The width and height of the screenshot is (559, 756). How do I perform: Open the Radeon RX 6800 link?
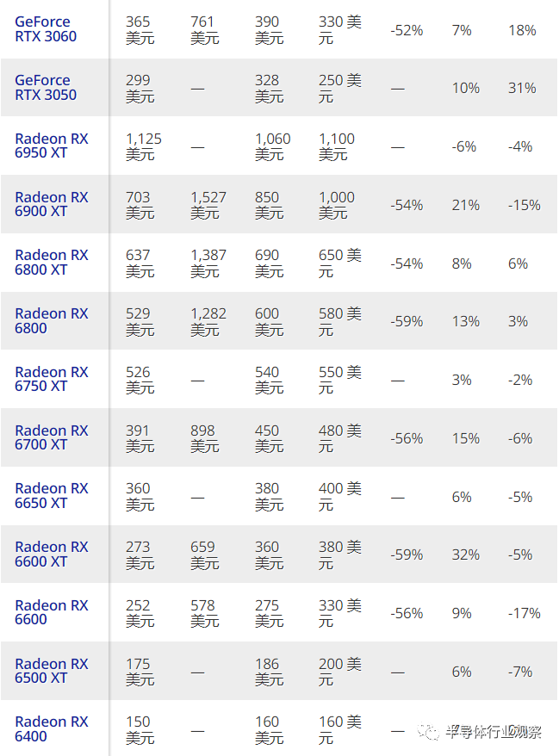52,320
